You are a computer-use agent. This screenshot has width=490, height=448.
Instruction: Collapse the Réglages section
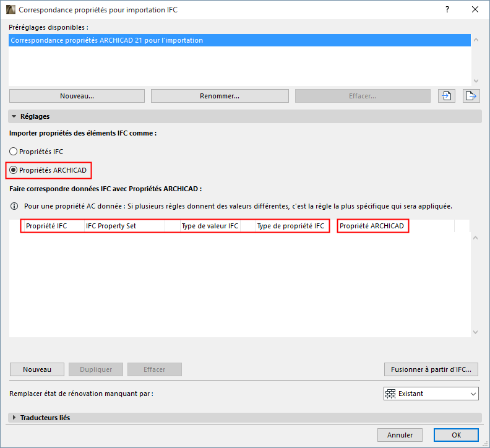pyautogui.click(x=14, y=116)
